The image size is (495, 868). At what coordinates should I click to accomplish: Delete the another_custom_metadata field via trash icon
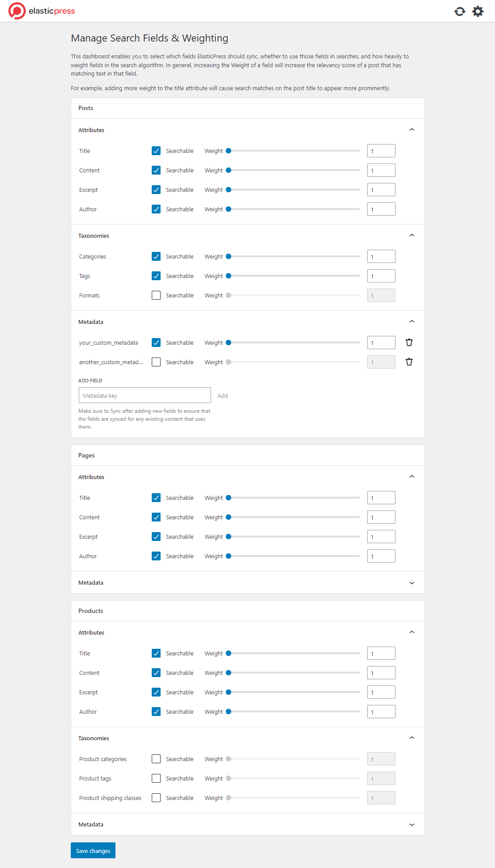(x=409, y=362)
